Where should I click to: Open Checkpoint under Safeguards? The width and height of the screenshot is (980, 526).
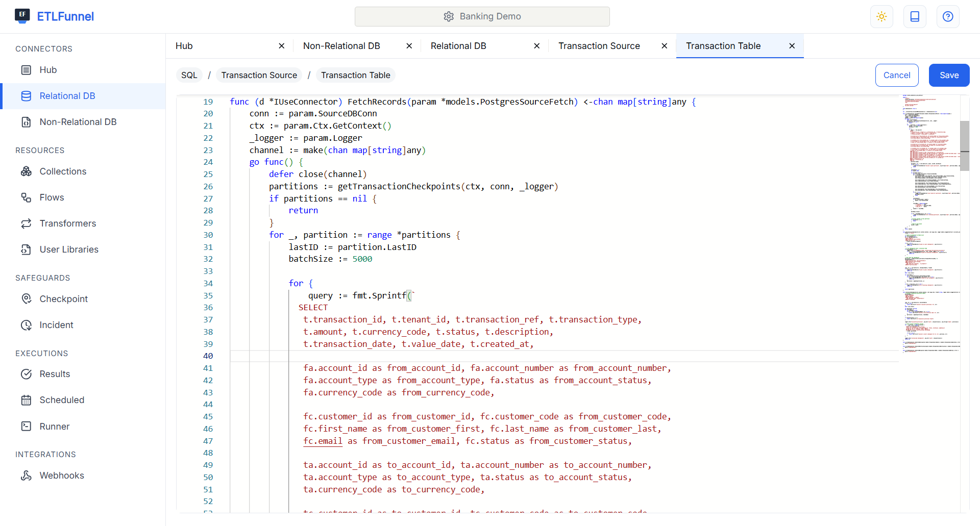(x=64, y=299)
